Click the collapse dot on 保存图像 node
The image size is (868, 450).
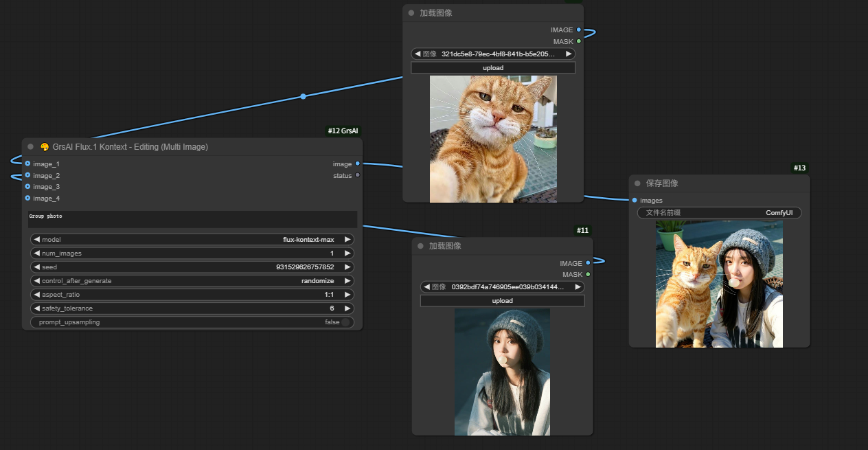click(x=638, y=183)
